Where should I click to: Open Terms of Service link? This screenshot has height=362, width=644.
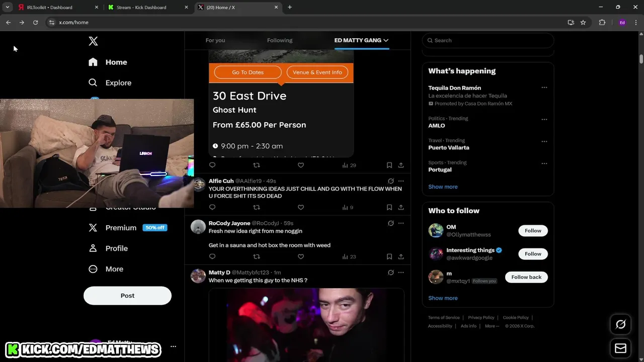[x=444, y=318]
